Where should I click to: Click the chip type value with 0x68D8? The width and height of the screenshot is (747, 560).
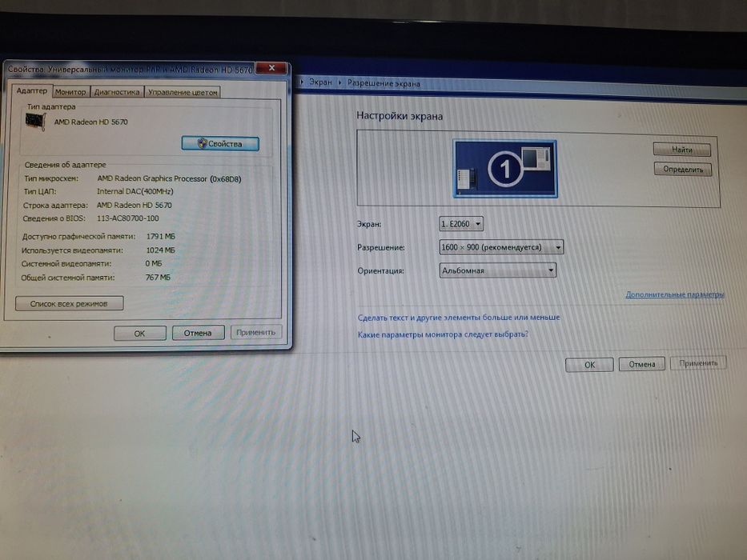point(169,178)
